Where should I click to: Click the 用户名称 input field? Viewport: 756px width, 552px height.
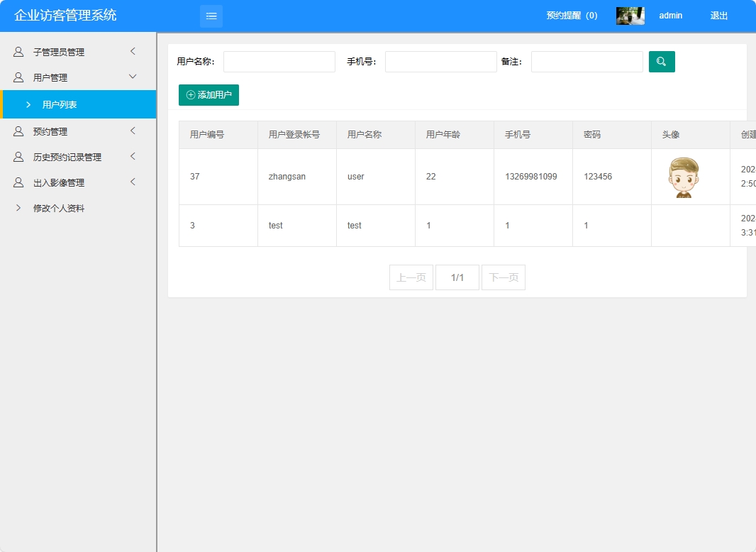[278, 62]
